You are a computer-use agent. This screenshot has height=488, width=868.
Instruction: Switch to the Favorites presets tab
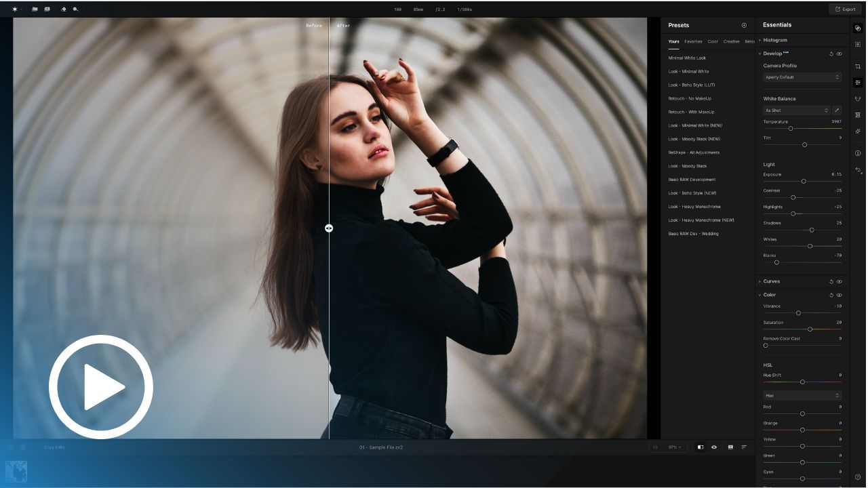(x=693, y=41)
